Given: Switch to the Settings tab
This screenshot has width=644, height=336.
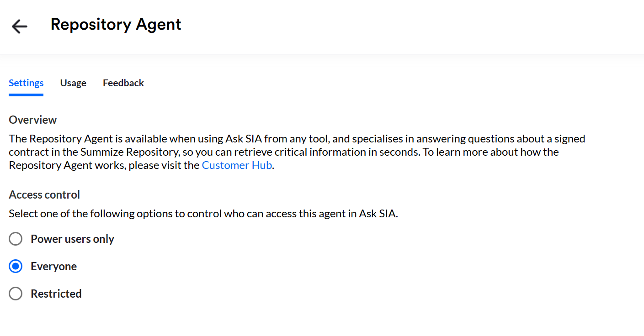Looking at the screenshot, I should coord(26,83).
